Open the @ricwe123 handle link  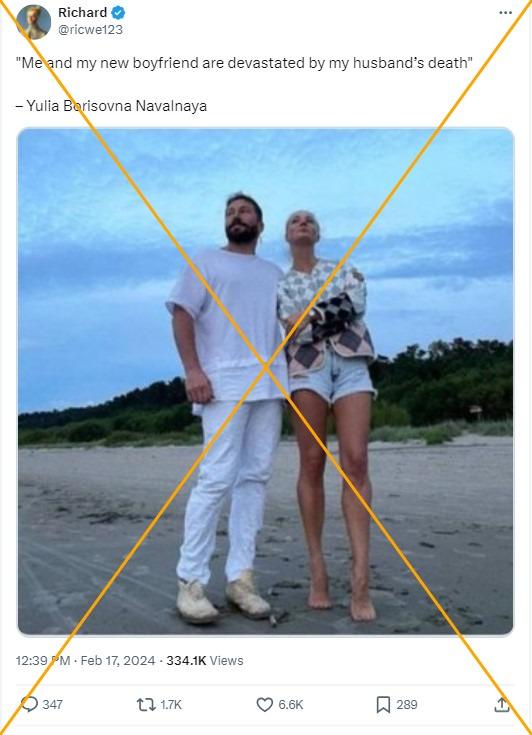[x=90, y=30]
